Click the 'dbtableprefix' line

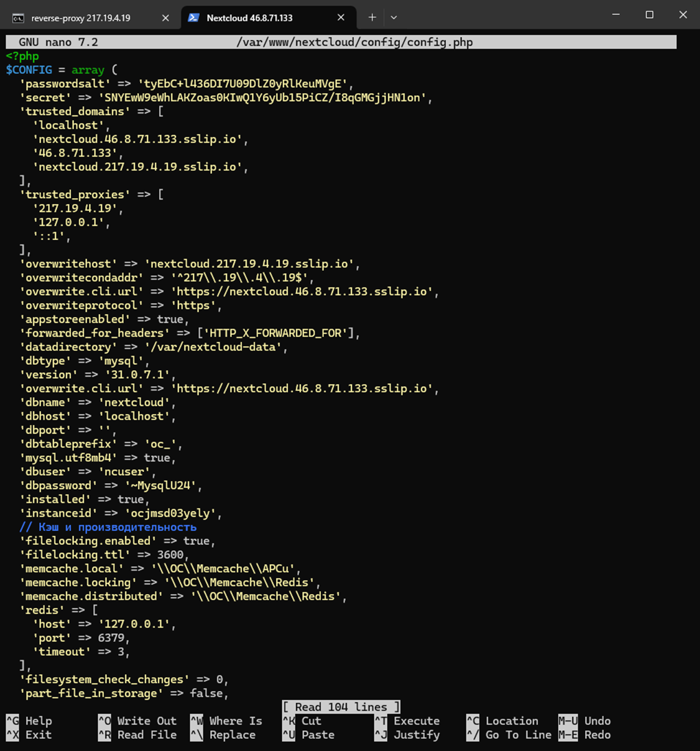coord(101,444)
